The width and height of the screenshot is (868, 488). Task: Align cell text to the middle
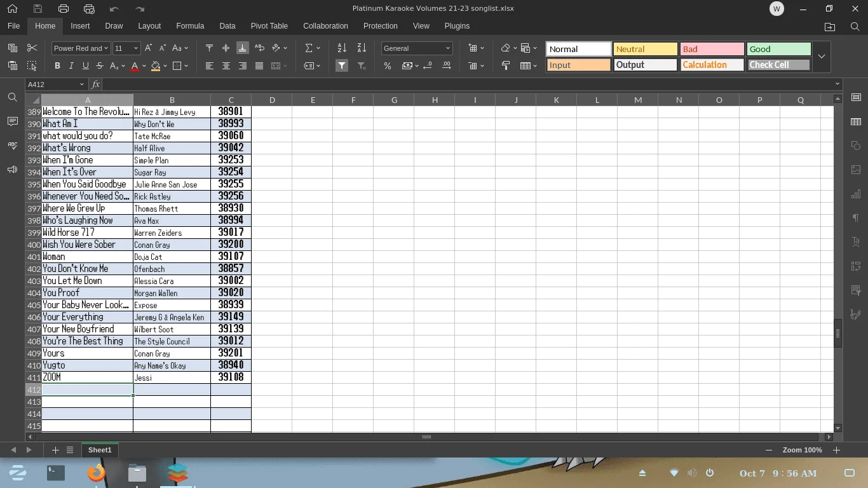click(x=226, y=48)
